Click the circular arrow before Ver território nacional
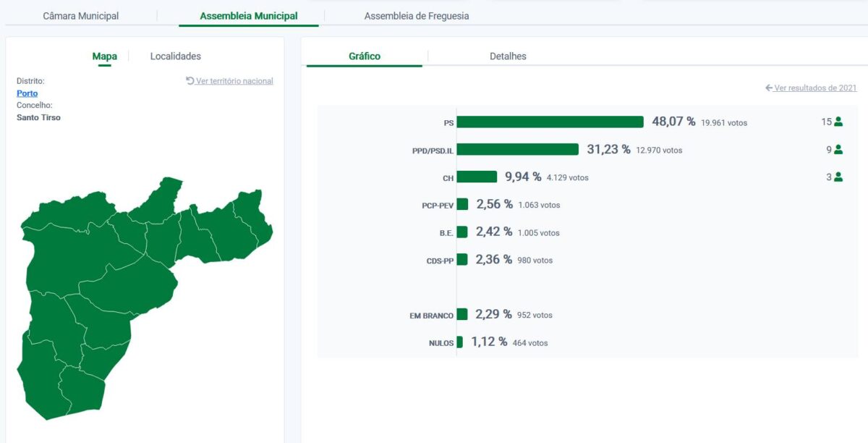 [190, 81]
